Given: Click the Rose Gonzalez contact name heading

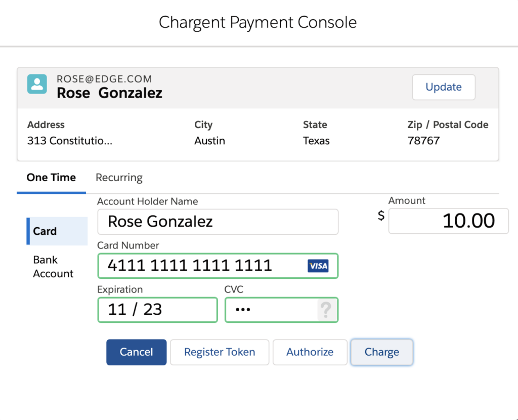Looking at the screenshot, I should coord(110,93).
